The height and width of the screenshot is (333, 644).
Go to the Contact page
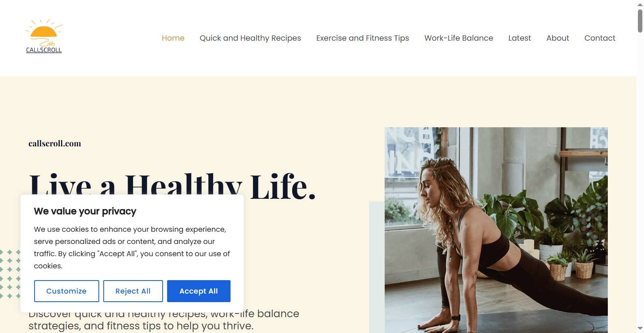pos(600,38)
